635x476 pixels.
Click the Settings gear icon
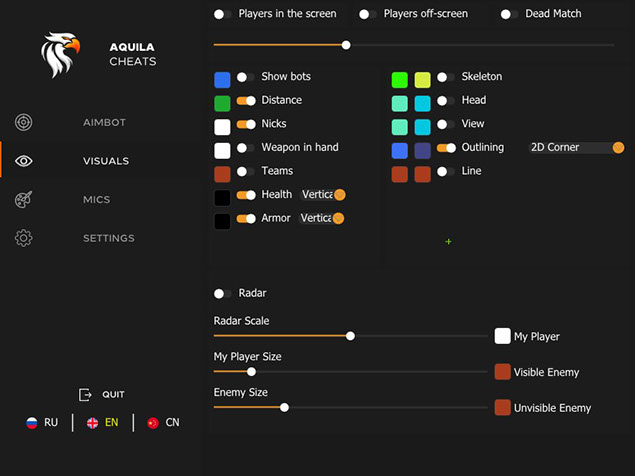click(x=24, y=238)
